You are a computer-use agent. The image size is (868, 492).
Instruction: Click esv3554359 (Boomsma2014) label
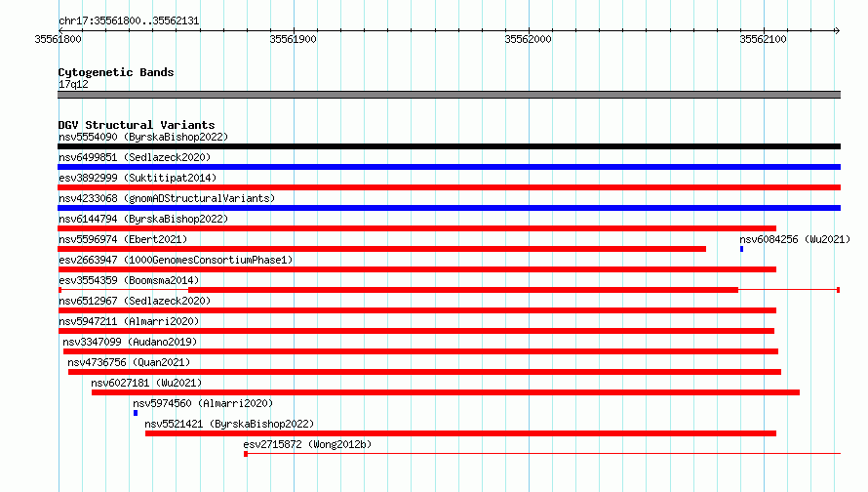pyautogui.click(x=129, y=280)
